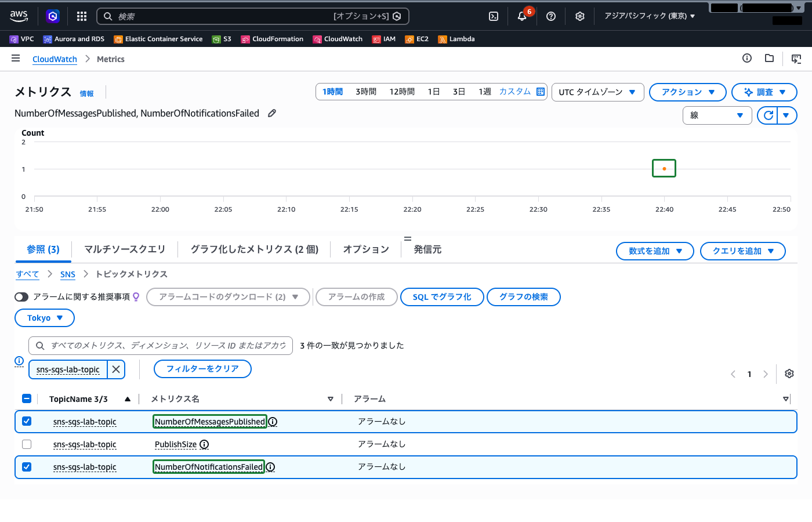Click the グラフの検索 button
Viewport: 812px width, 522px height.
click(x=524, y=297)
